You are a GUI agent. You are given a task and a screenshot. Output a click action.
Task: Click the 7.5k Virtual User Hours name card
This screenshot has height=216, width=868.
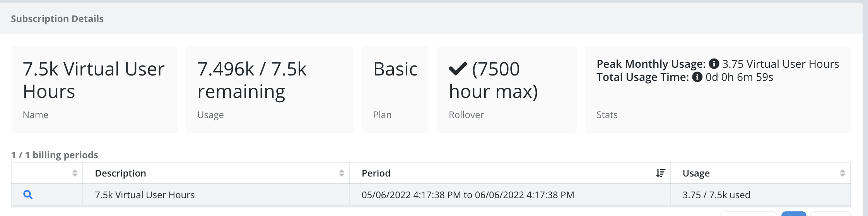coord(94,89)
